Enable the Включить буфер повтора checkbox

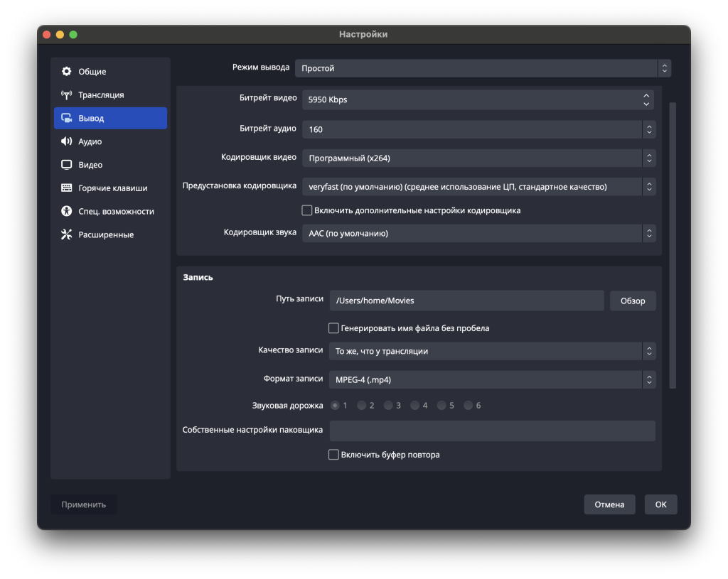point(333,455)
